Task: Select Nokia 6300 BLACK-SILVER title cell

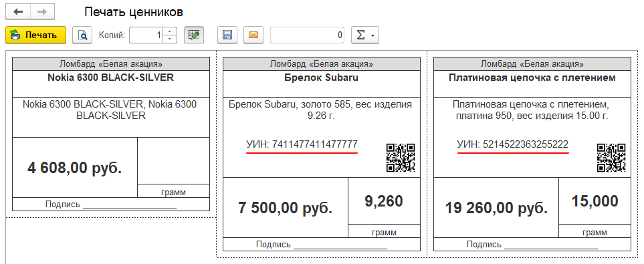Action: [x=111, y=84]
